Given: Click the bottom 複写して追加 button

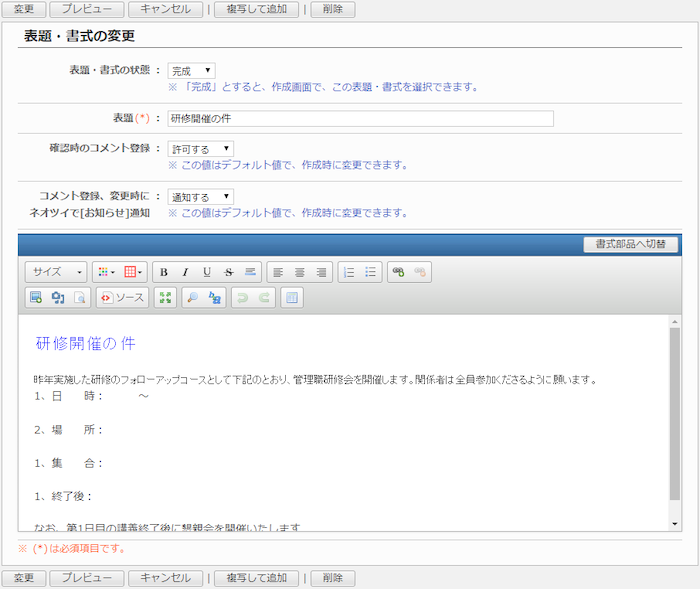Looking at the screenshot, I should [257, 578].
